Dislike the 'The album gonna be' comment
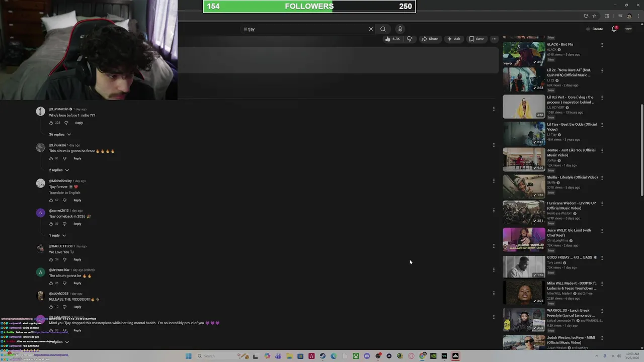 pos(64,283)
